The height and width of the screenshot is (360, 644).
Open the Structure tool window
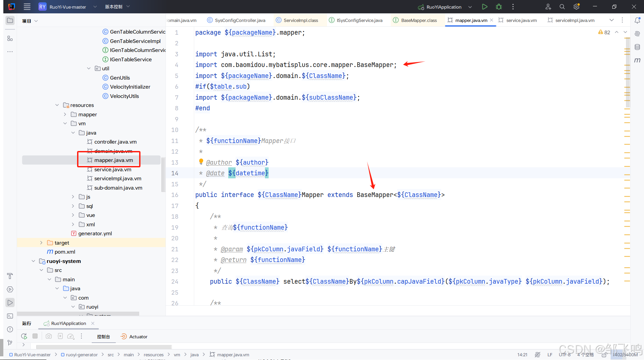click(10, 38)
